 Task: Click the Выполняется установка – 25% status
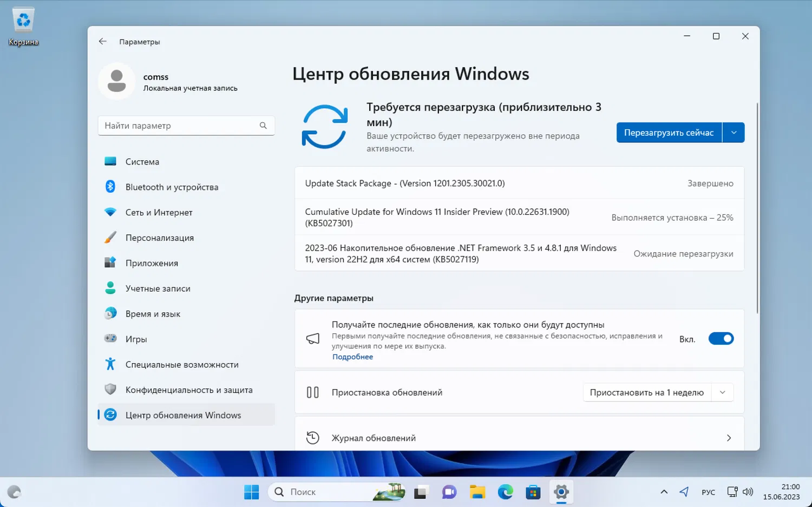[x=672, y=218]
